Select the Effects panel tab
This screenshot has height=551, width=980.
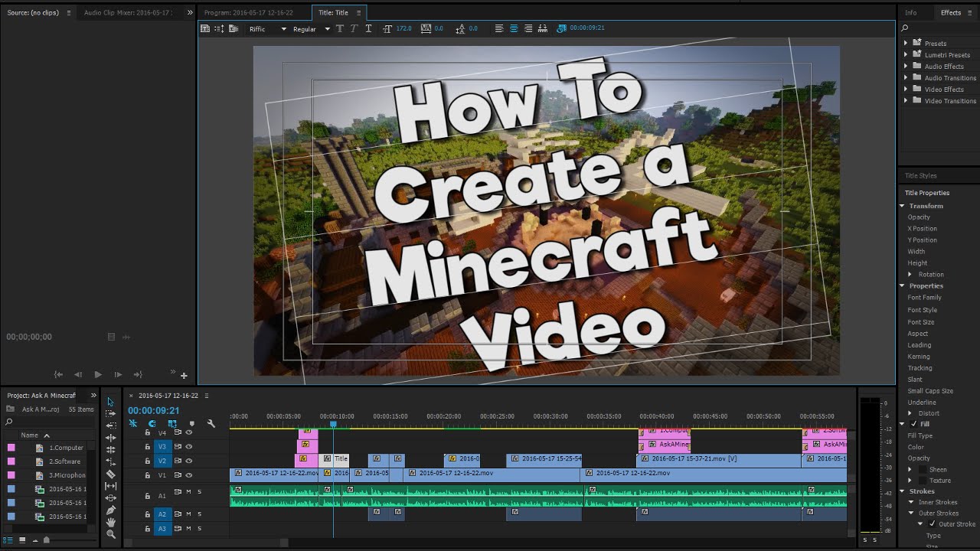point(951,12)
